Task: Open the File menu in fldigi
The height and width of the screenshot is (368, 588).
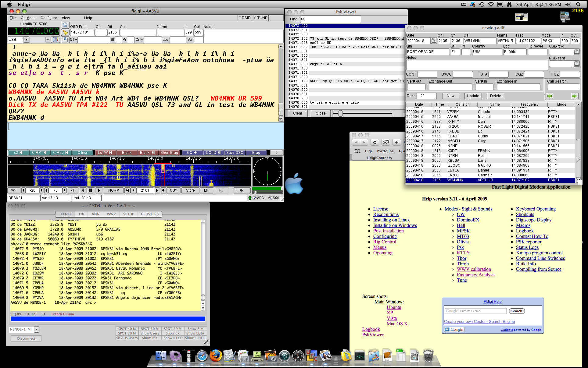Action: 13,18
